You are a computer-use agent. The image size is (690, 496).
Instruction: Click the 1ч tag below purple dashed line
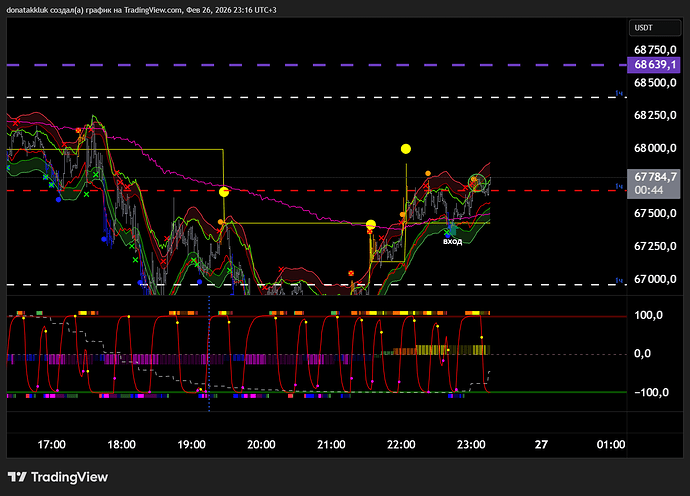point(619,93)
